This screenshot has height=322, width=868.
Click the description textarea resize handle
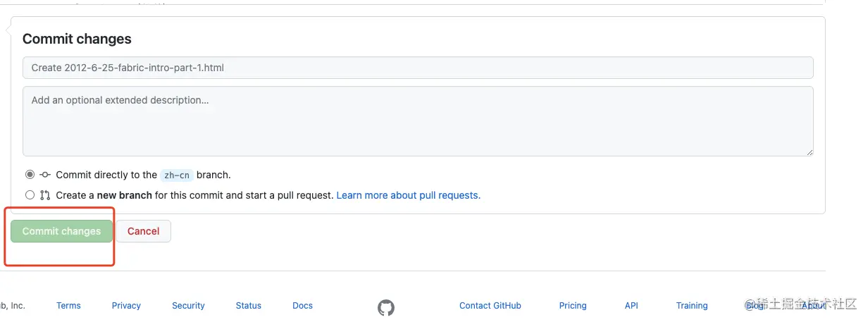810,151
